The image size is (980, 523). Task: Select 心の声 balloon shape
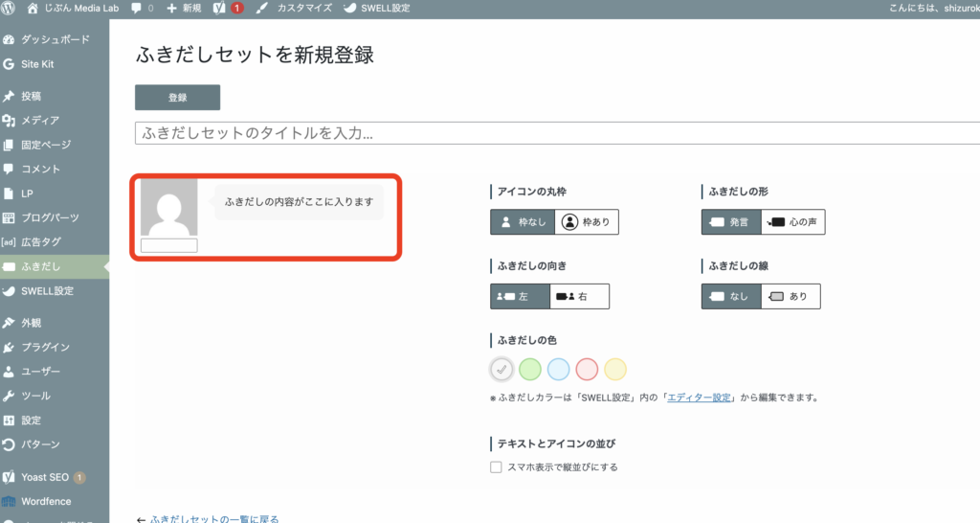coord(793,222)
